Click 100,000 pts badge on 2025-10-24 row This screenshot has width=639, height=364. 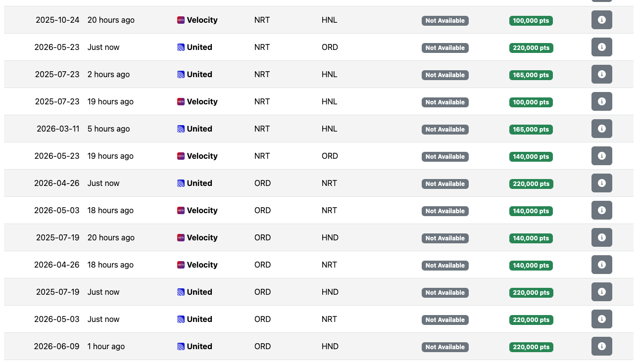click(x=531, y=21)
